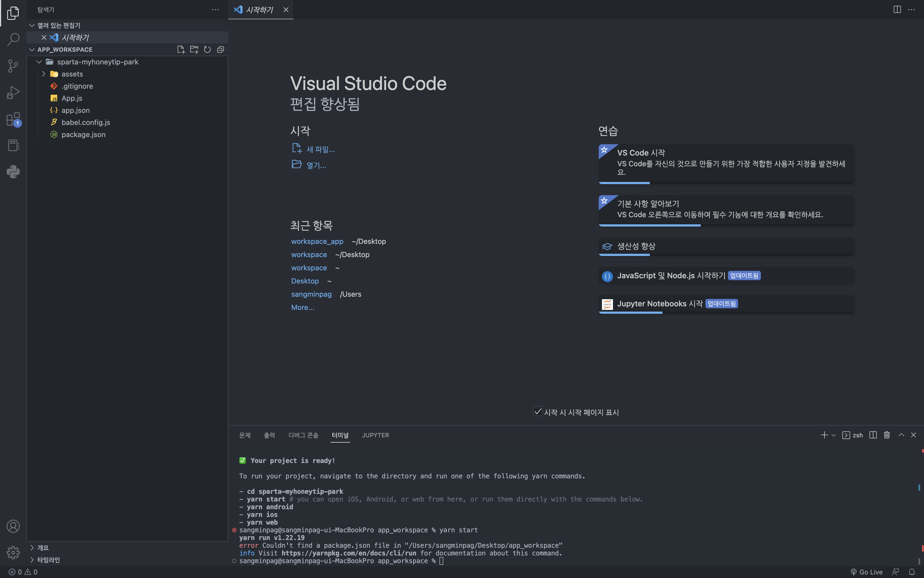This screenshot has width=924, height=578.
Task: Open the Explorer view in activity bar
Action: coord(13,13)
